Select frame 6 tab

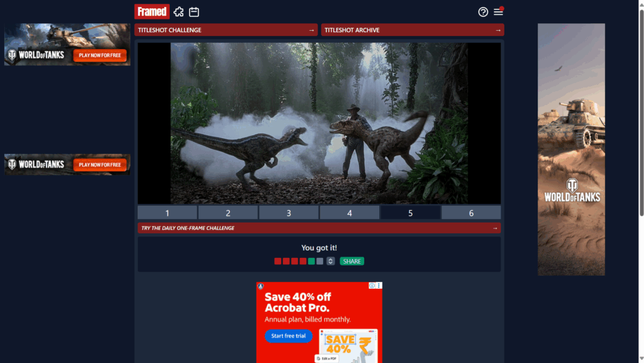tap(471, 213)
